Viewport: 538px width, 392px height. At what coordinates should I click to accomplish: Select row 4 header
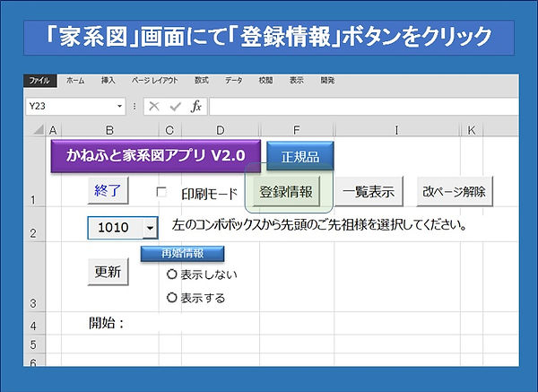click(x=34, y=323)
